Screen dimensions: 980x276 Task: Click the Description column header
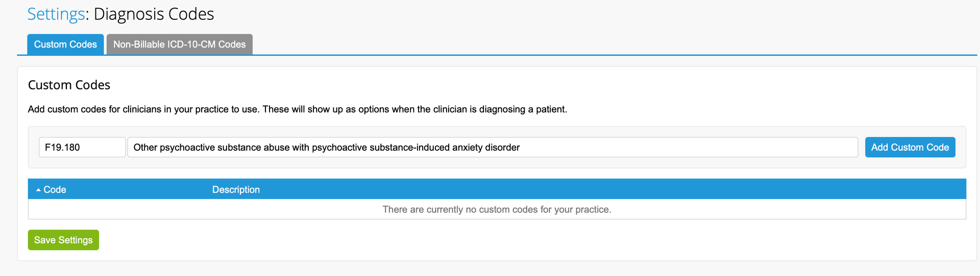click(236, 190)
